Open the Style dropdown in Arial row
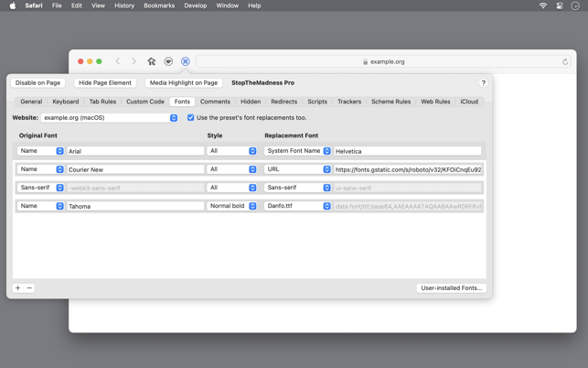Screen dimensions: 588x368 pyautogui.click(x=231, y=150)
